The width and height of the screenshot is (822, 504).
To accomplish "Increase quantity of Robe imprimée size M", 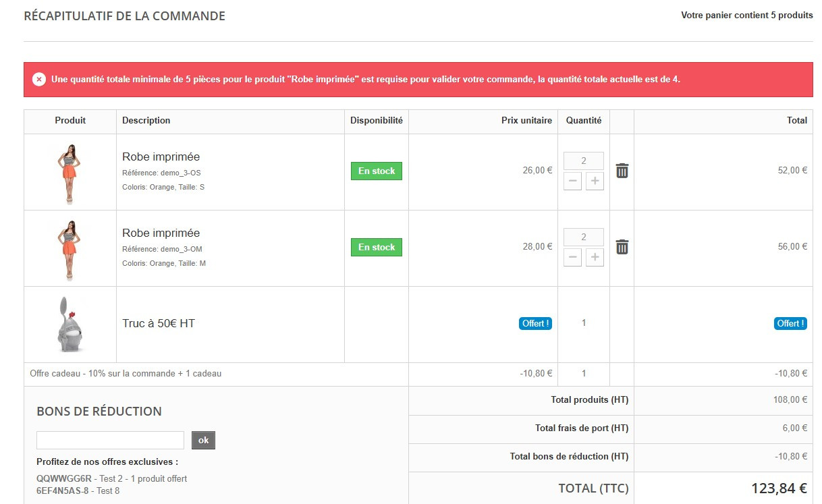I will pos(595,257).
